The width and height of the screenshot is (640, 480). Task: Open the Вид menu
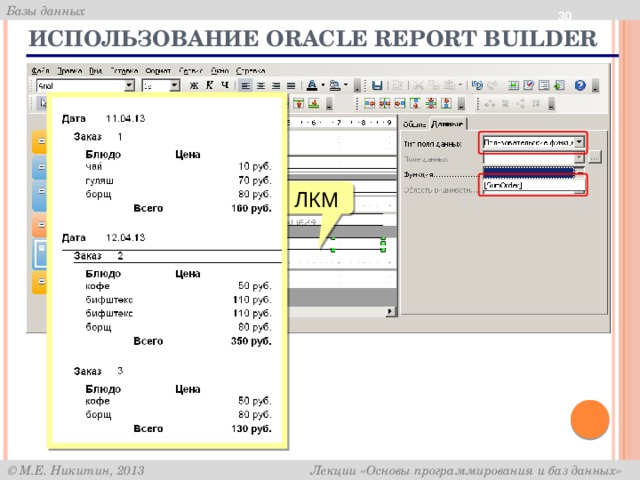pyautogui.click(x=96, y=71)
